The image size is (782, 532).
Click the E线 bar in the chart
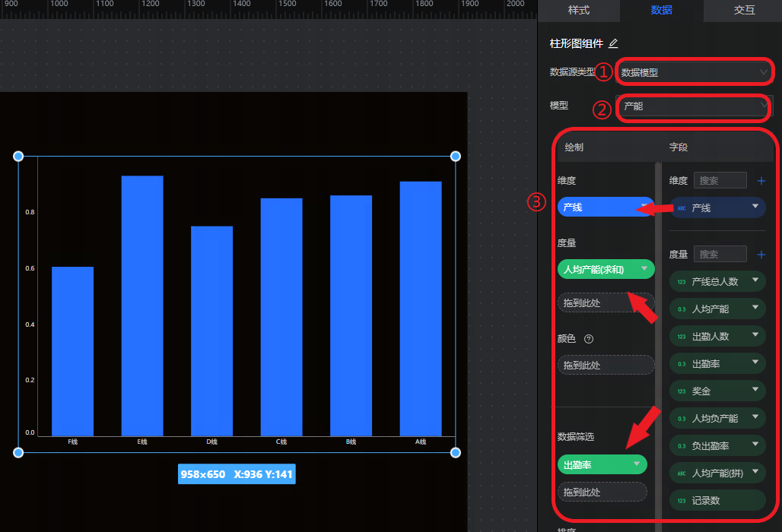point(142,304)
